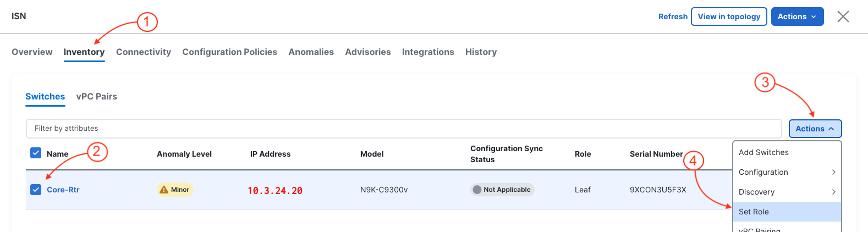
Task: Click the Filter by attributes field
Action: pos(403,128)
